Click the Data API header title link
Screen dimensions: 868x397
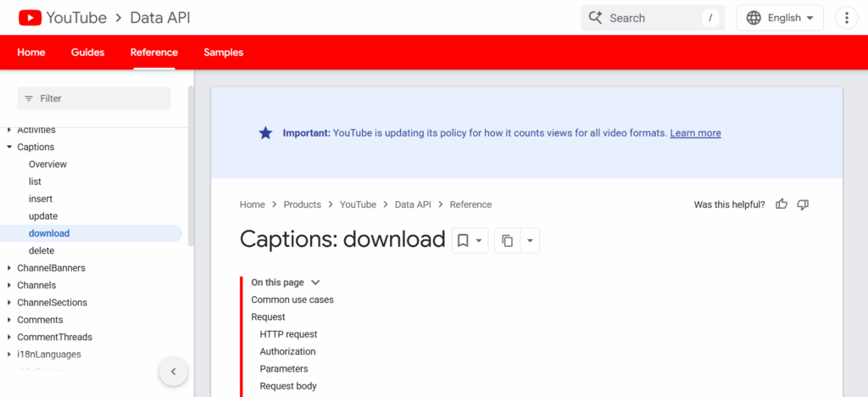(160, 18)
